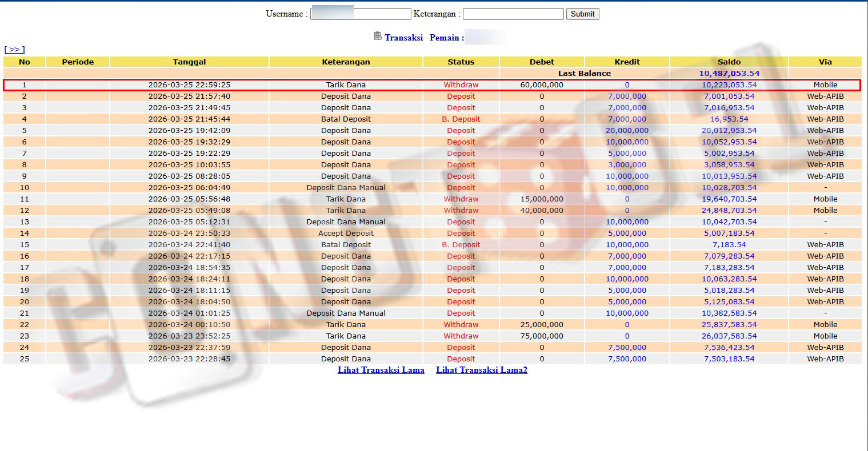Click the [ >> ] next page link
This screenshot has width=868, height=451.
pyautogui.click(x=15, y=50)
